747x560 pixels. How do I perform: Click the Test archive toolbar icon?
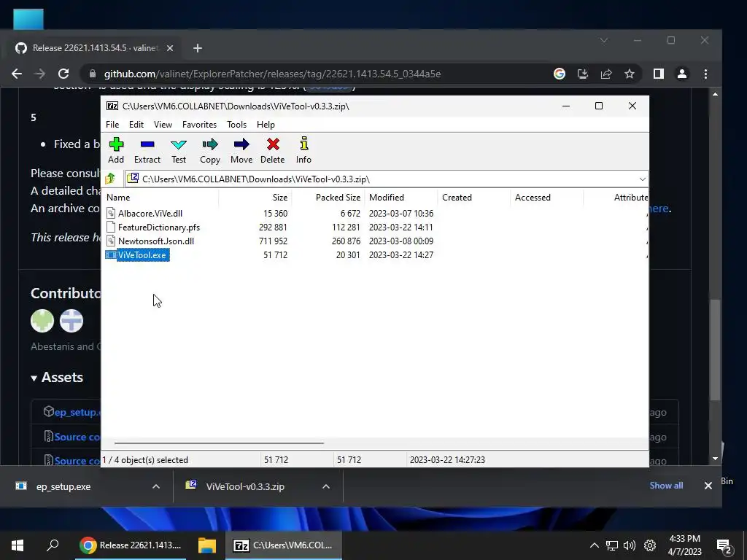[179, 144]
